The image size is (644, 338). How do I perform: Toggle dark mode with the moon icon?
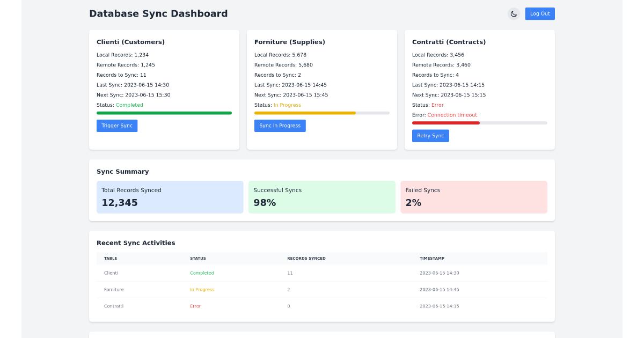pos(514,13)
